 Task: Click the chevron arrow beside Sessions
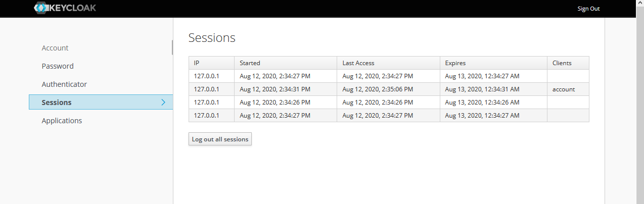pyautogui.click(x=163, y=103)
